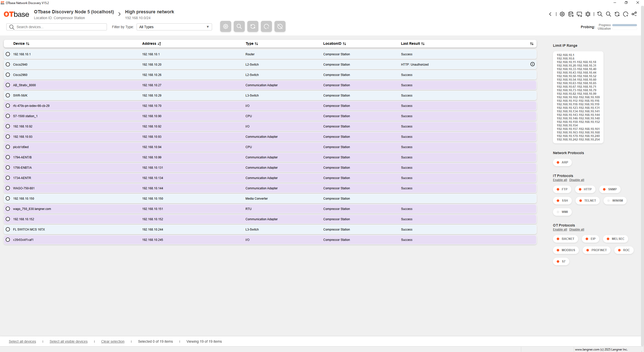Screen dimensions: 644x352
Task: Toggle the HTTP protocol
Action: point(585,189)
